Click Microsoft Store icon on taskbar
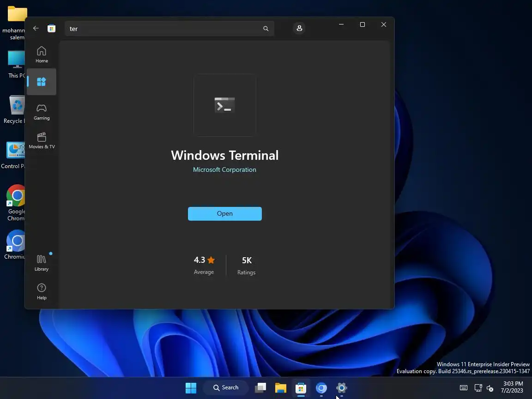532x399 pixels. [301, 388]
